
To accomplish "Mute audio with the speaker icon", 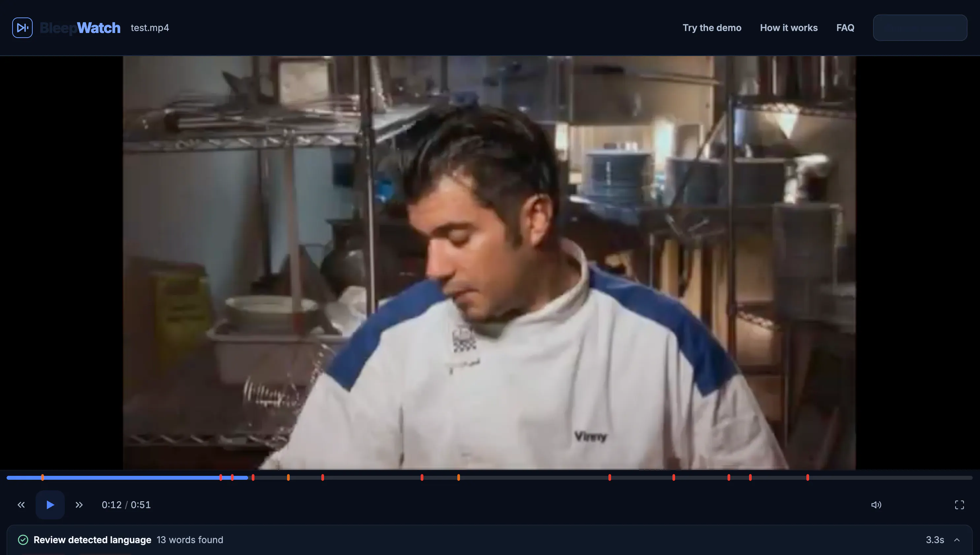I will pyautogui.click(x=876, y=505).
